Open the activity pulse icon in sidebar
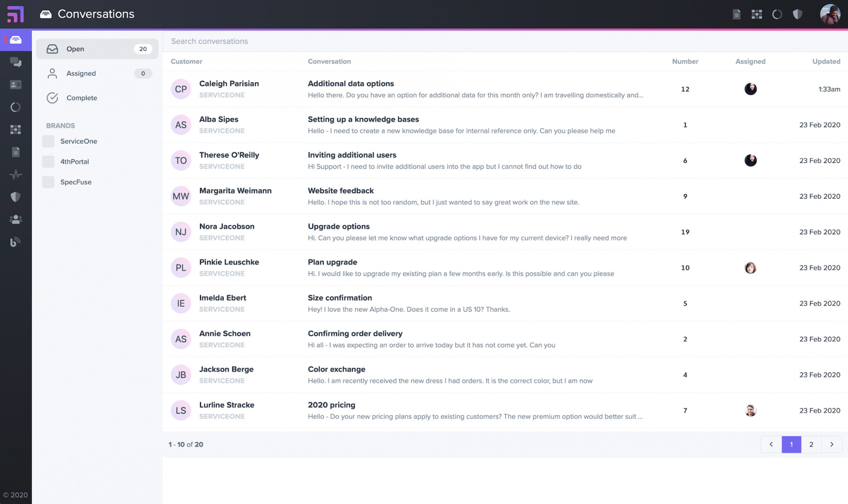Viewport: 848px width, 504px height. (x=16, y=174)
